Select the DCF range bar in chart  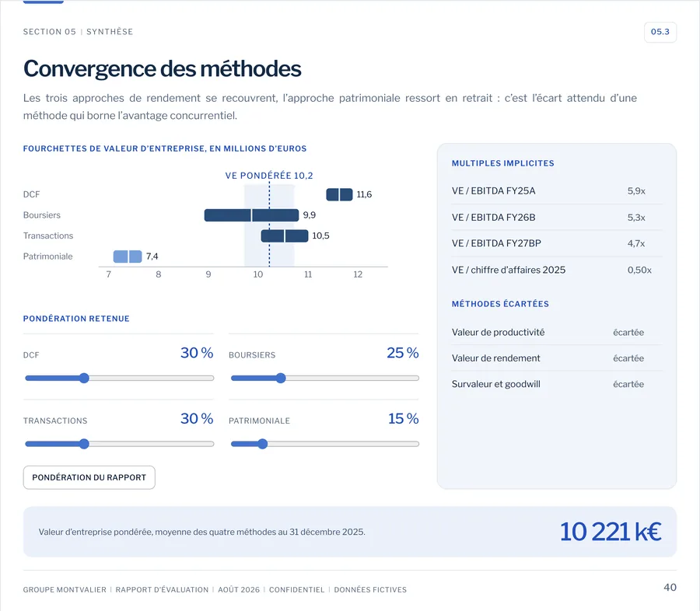(x=339, y=194)
